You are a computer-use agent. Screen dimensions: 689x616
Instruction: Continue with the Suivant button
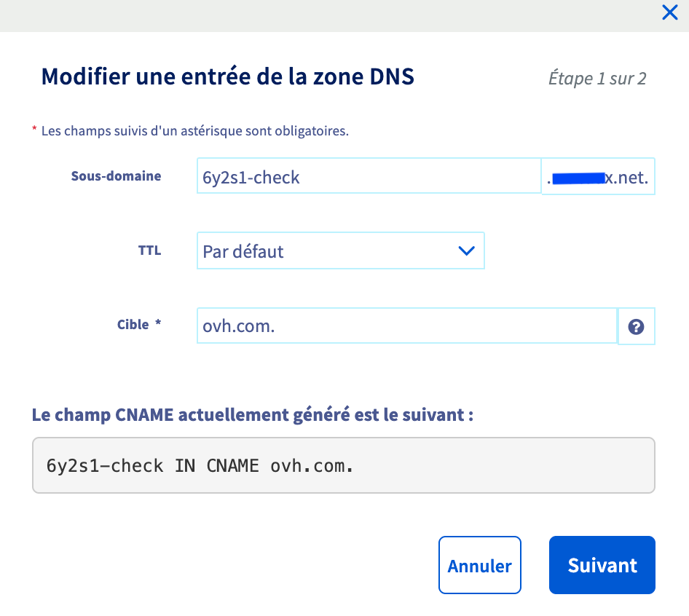(602, 565)
